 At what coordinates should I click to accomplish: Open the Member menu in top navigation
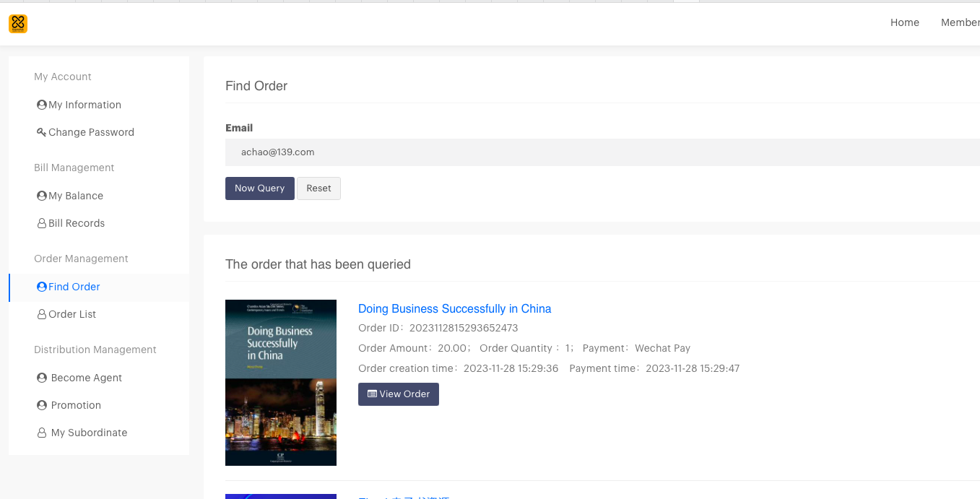click(x=960, y=22)
